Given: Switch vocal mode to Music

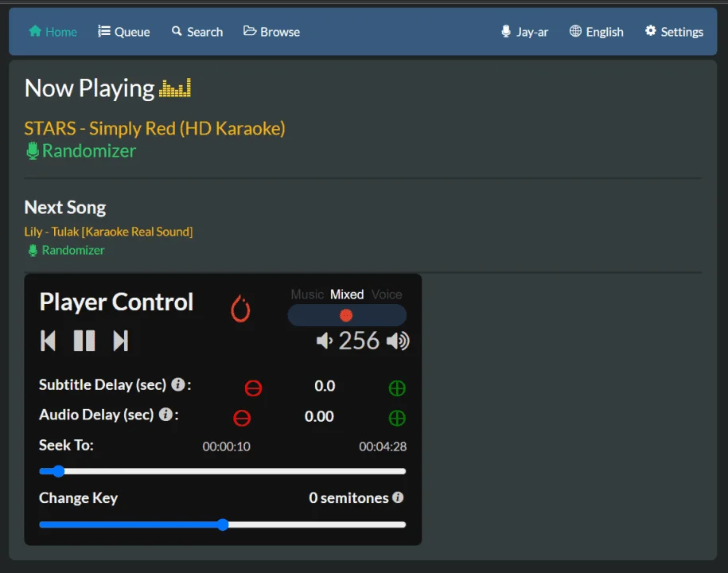Looking at the screenshot, I should click(x=307, y=294).
